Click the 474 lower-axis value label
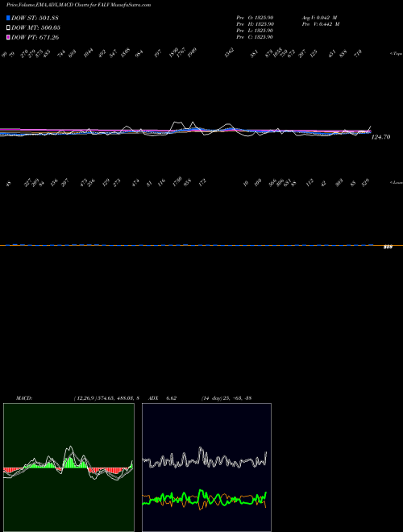Viewport: 403px width, 532px height. 135,183
